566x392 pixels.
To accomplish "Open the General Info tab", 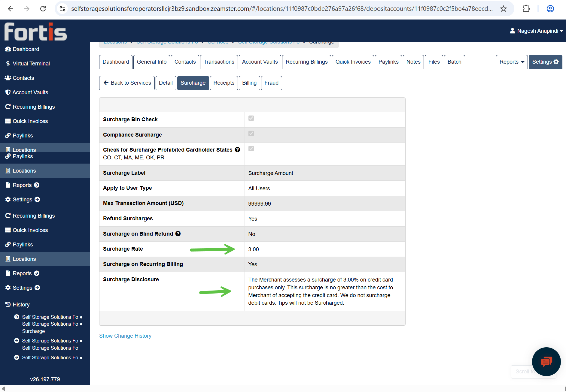I will tap(152, 62).
